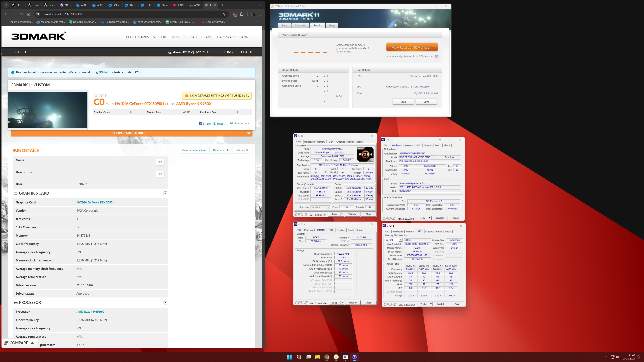644x362 pixels.
Task: Open HARDWARE CHANNEL menu item
Action: click(x=234, y=37)
